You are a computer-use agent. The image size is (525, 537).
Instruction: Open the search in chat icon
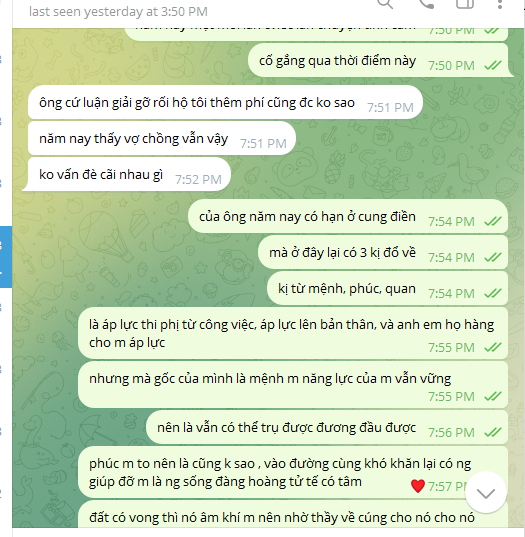click(385, 3)
